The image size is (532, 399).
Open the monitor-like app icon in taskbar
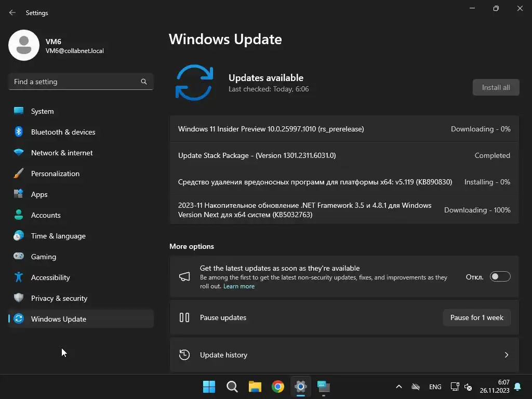click(324, 387)
